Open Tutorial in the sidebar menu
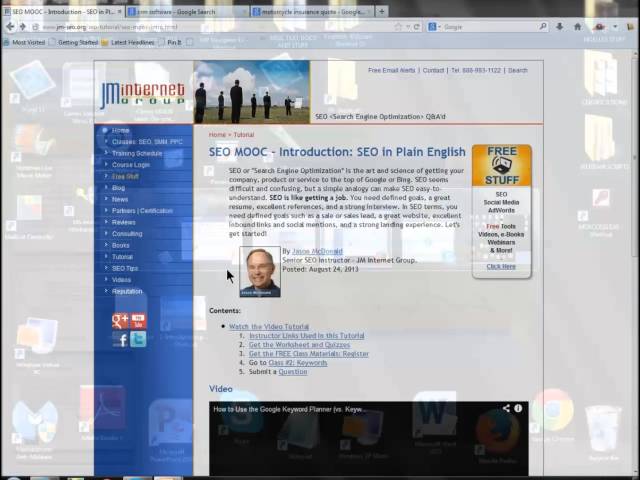The height and width of the screenshot is (480, 640). pos(122,257)
